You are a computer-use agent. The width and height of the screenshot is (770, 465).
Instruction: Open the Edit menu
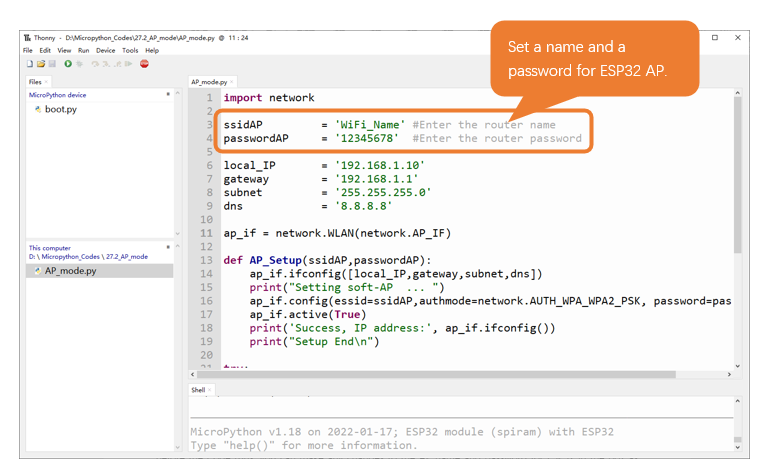[45, 51]
